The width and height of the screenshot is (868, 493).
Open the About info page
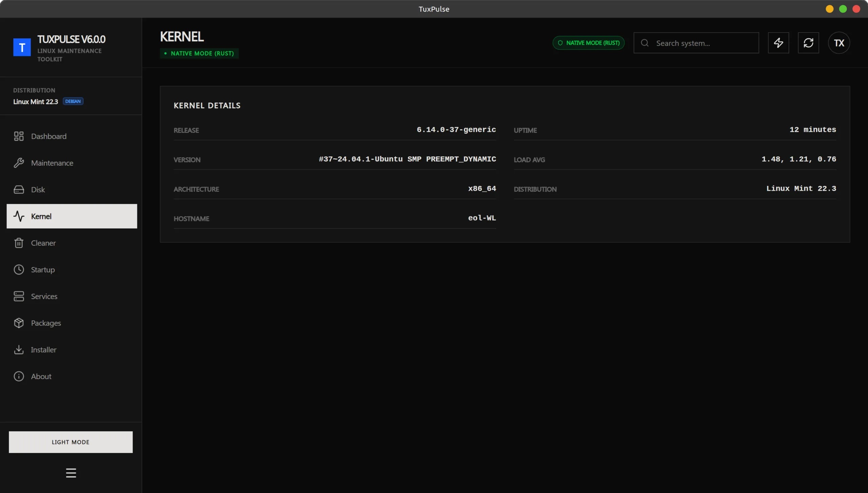(x=41, y=376)
